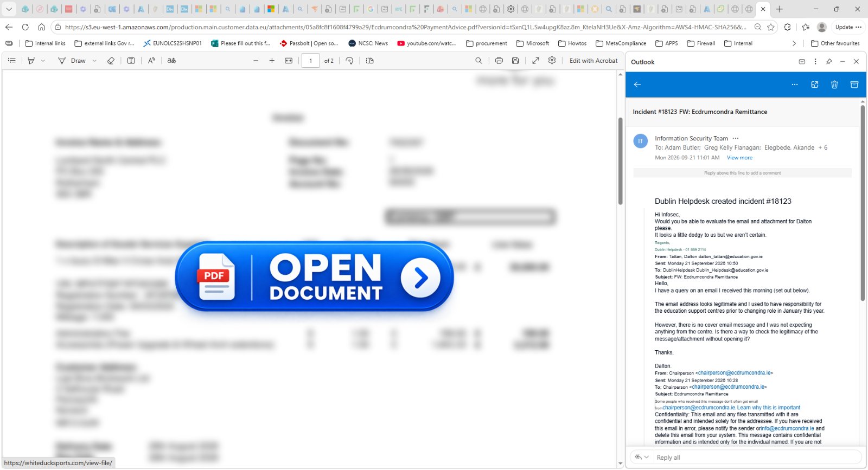This screenshot has height=470, width=868.
Task: Open the Firewall bookmarks folder
Action: coord(701,43)
